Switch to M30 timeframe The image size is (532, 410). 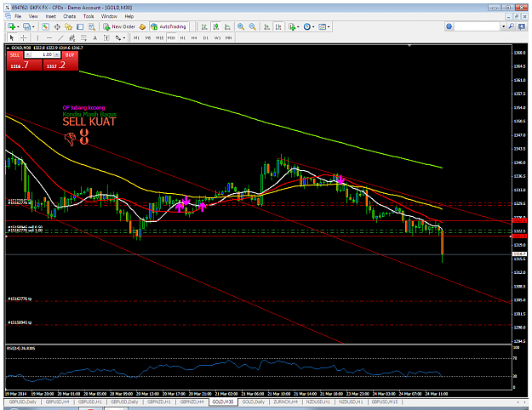[x=171, y=37]
